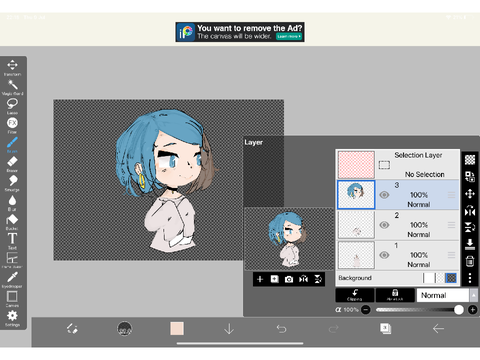Choose the dark transparent background option

(x=451, y=278)
